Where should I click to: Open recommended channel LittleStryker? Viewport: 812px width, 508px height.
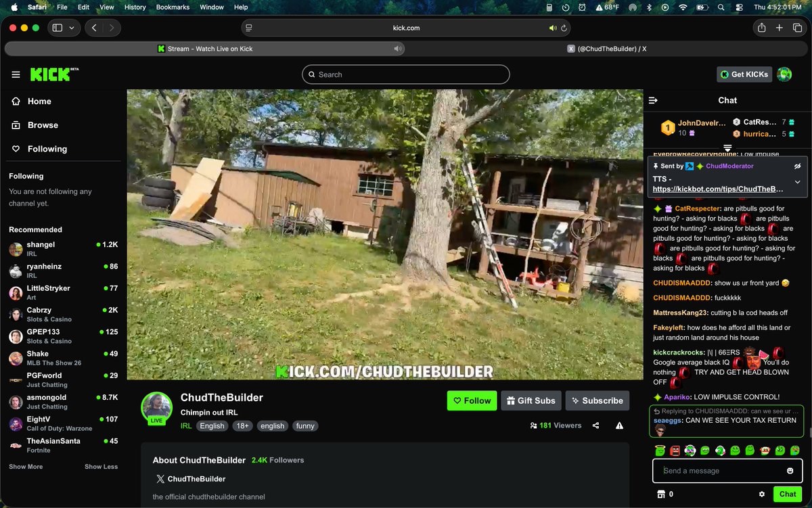(x=64, y=292)
